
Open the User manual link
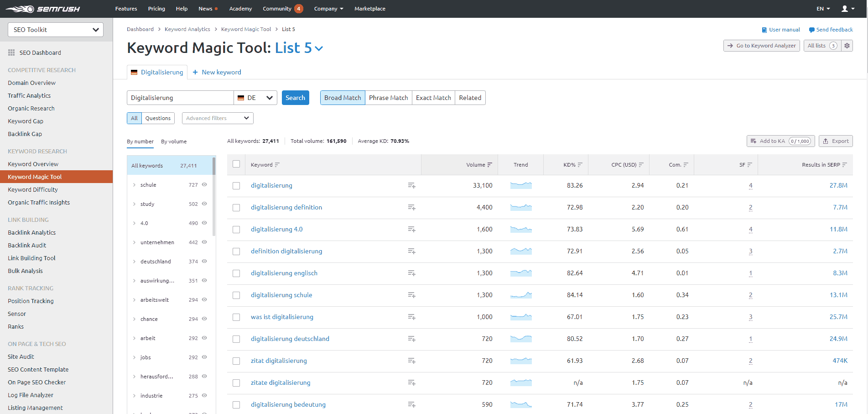781,30
